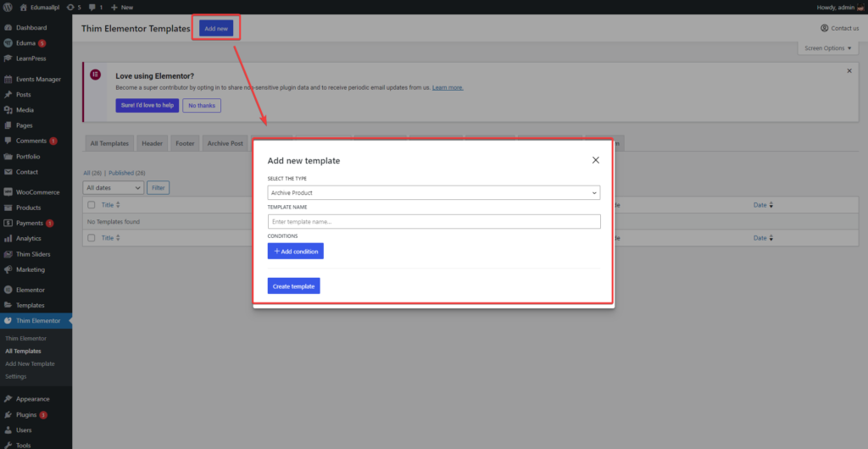Click the WordPress logo icon in admin bar
The image size is (868, 449).
pos(8,7)
